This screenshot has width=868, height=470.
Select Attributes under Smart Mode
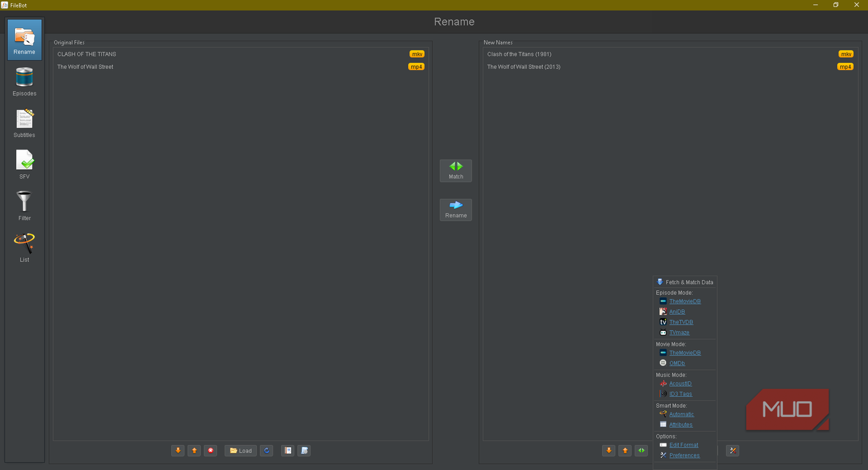pyautogui.click(x=681, y=425)
